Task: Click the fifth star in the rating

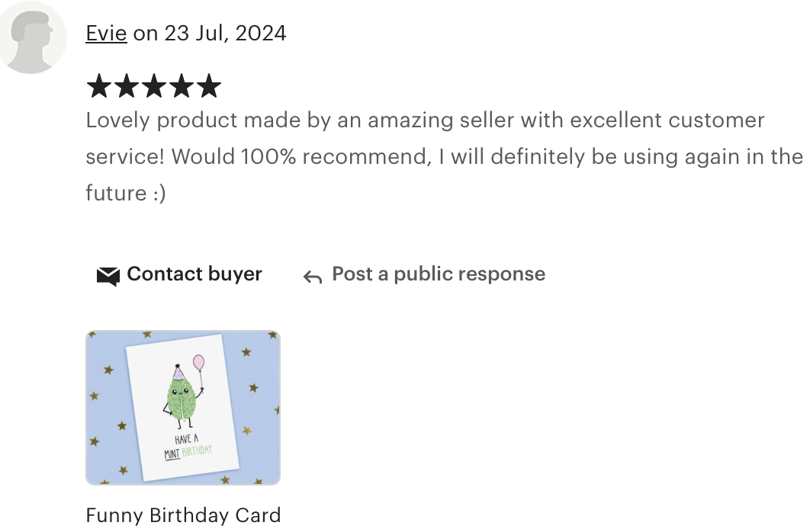Action: [209, 85]
